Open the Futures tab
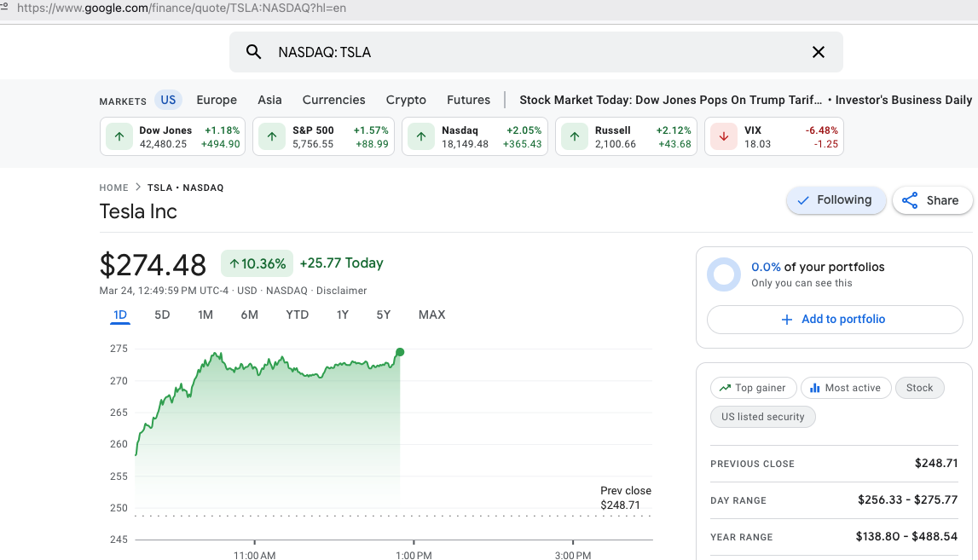 click(468, 100)
